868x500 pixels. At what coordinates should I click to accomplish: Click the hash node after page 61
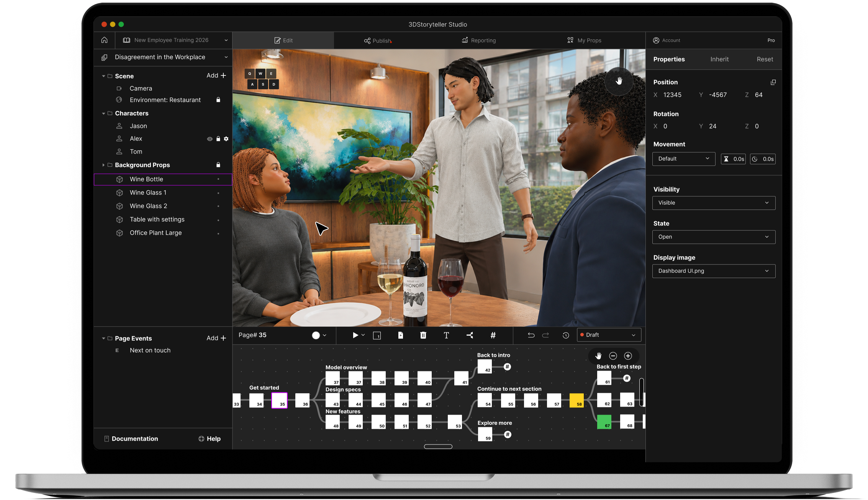(x=627, y=378)
